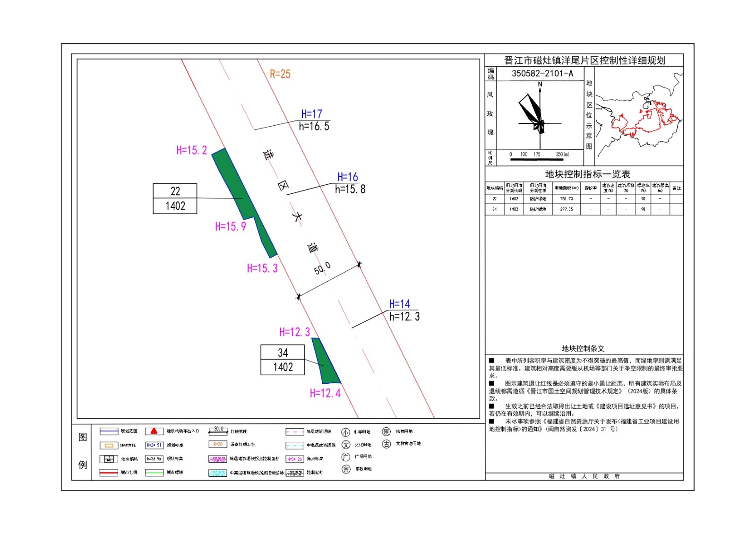This screenshot has height=534, width=756.
Task: Click the 殡 funeral land circle symbol
Action: 387,431
